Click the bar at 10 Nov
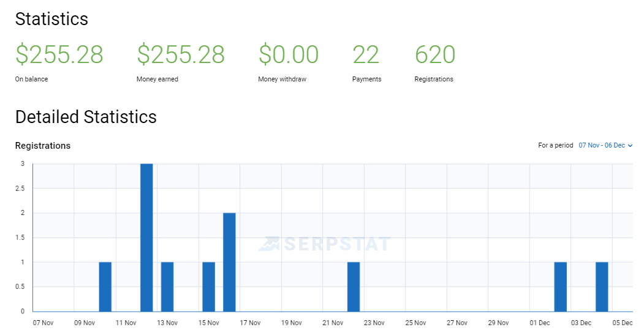This screenshot has height=333, width=644. 105,286
